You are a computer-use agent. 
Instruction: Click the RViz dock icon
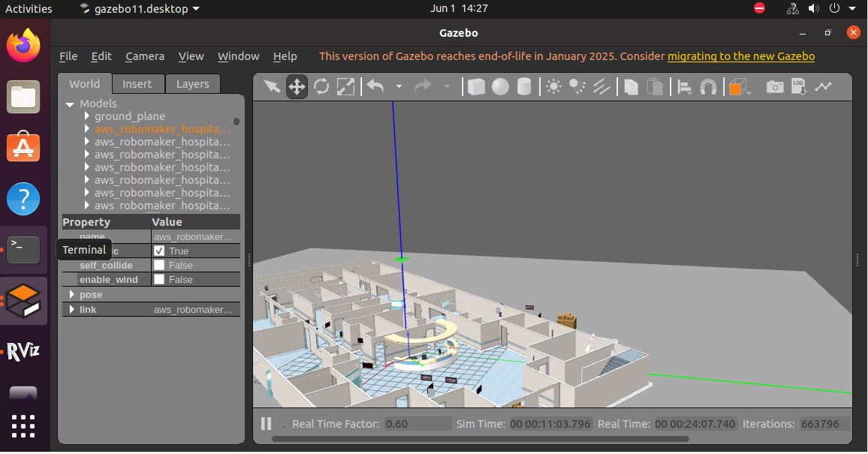(23, 351)
